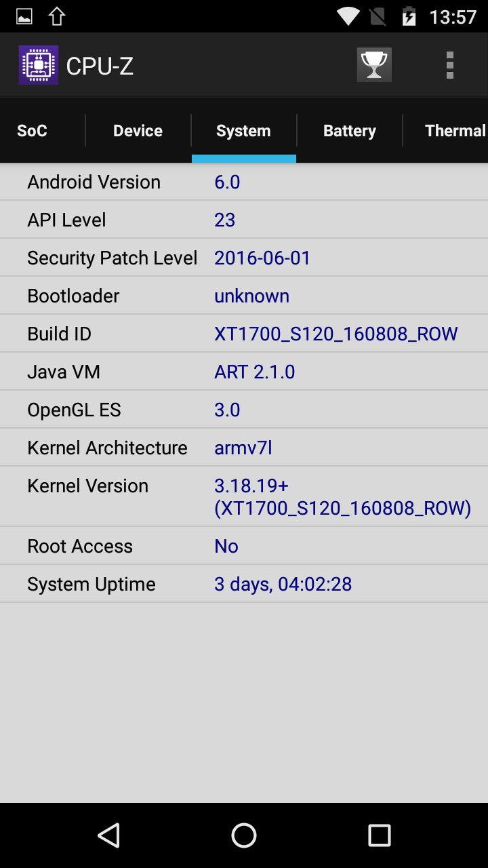Tap the Kernel Architecture label
Screen dimensions: 488x868
point(107,448)
